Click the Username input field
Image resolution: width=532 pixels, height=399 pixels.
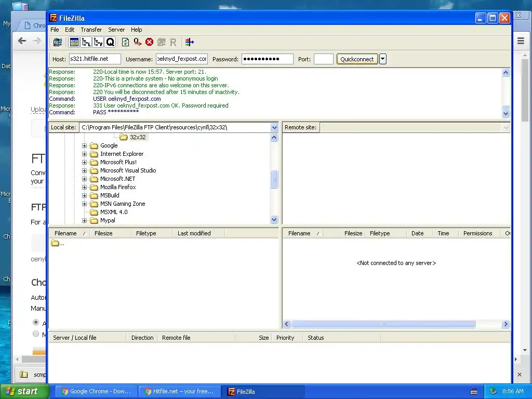click(x=182, y=59)
